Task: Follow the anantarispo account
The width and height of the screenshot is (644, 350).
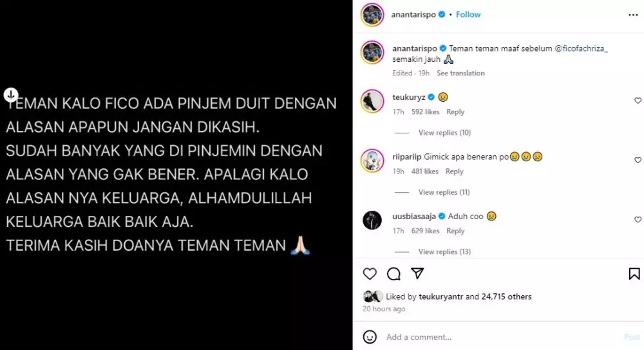Action: [x=468, y=14]
